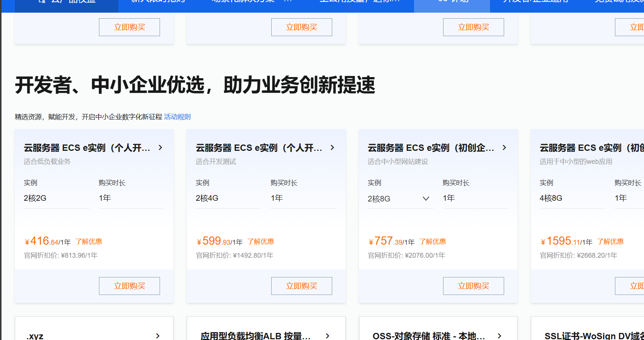
Task: Click the 1年 duration field in 2核2G card
Action: tap(131, 198)
